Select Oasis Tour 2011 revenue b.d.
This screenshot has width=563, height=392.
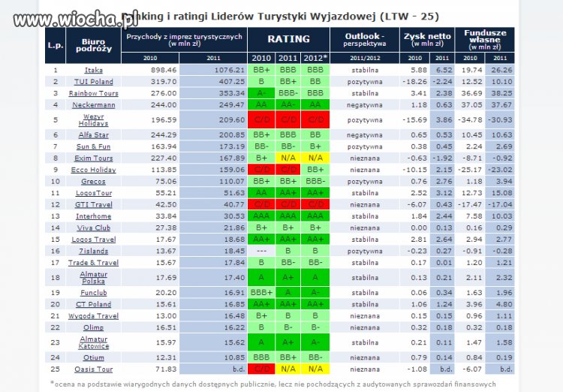coord(238,369)
